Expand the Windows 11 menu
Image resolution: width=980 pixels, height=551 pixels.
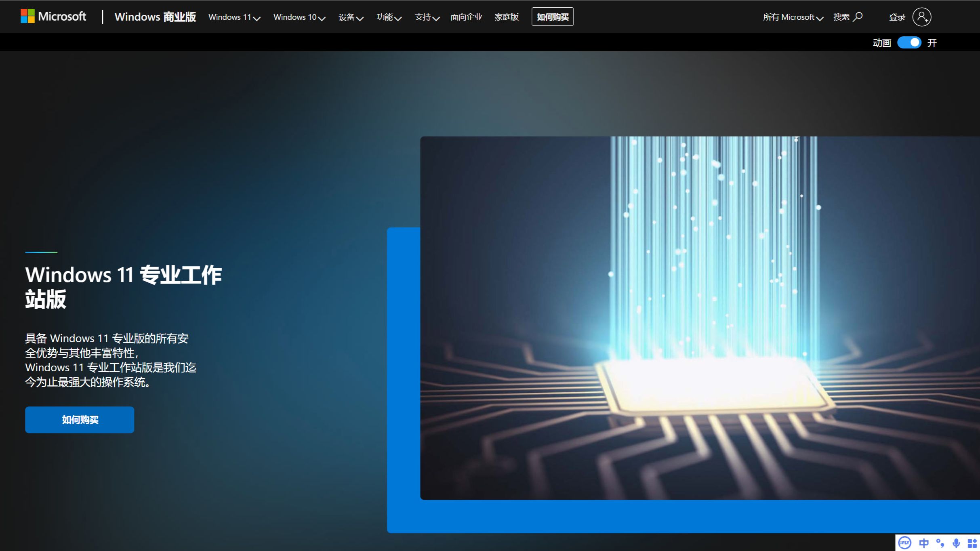[x=234, y=17]
